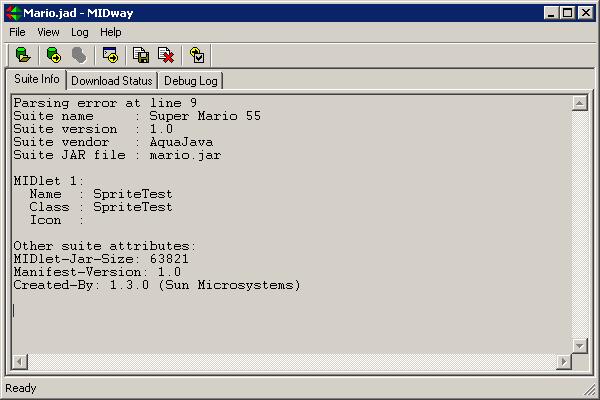Open the View menu
The height and width of the screenshot is (400, 600).
point(48,32)
